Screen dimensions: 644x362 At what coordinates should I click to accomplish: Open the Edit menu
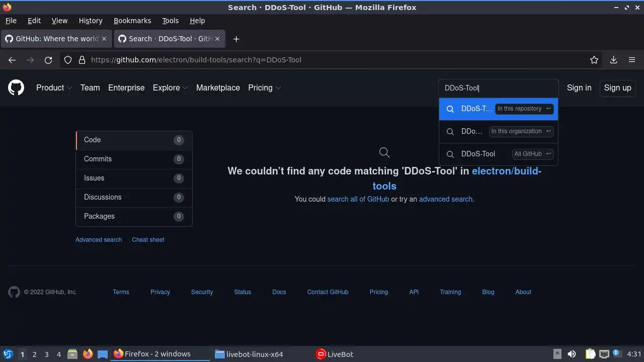(34, 21)
